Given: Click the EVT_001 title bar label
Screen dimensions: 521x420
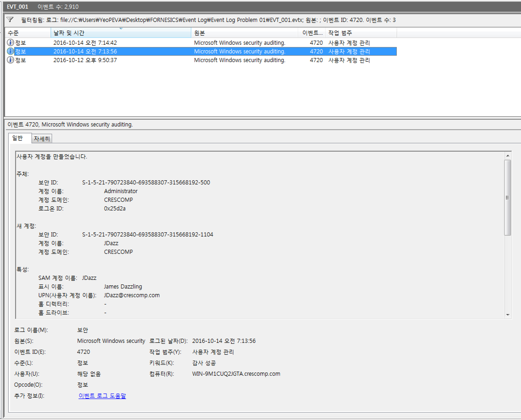Looking at the screenshot, I should pyautogui.click(x=17, y=7).
